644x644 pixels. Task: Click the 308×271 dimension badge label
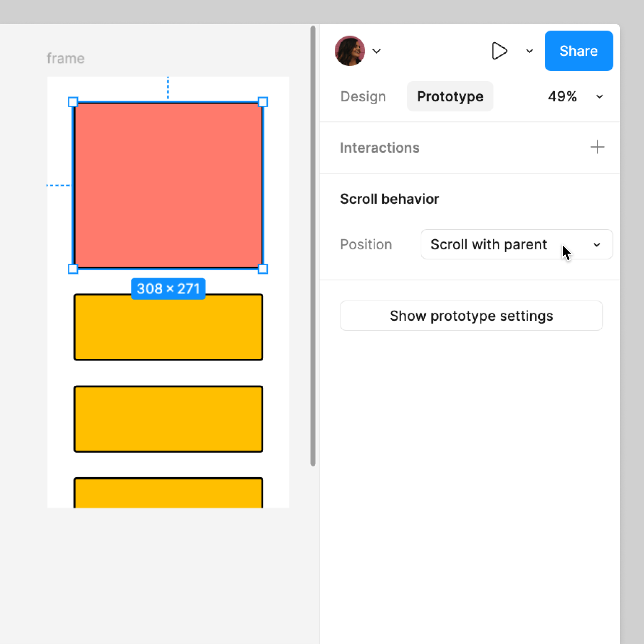pos(168,289)
